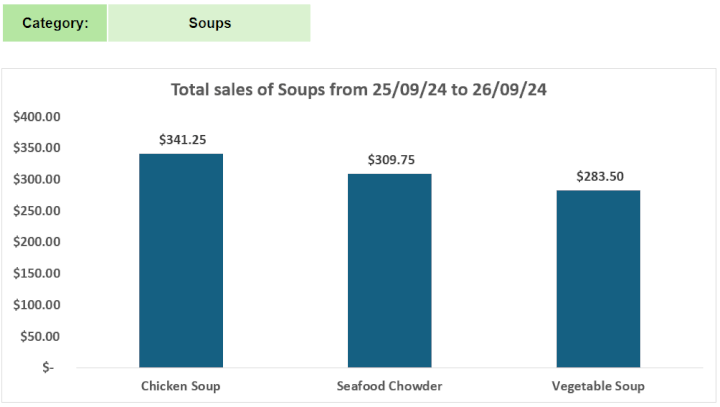Screen dimensions: 720x407
Task: Click the $200.00 value axis label
Action: [37, 242]
